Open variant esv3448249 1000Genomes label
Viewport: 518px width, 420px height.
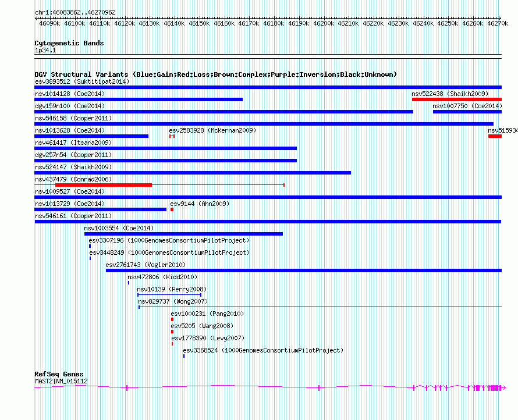[x=169, y=252]
